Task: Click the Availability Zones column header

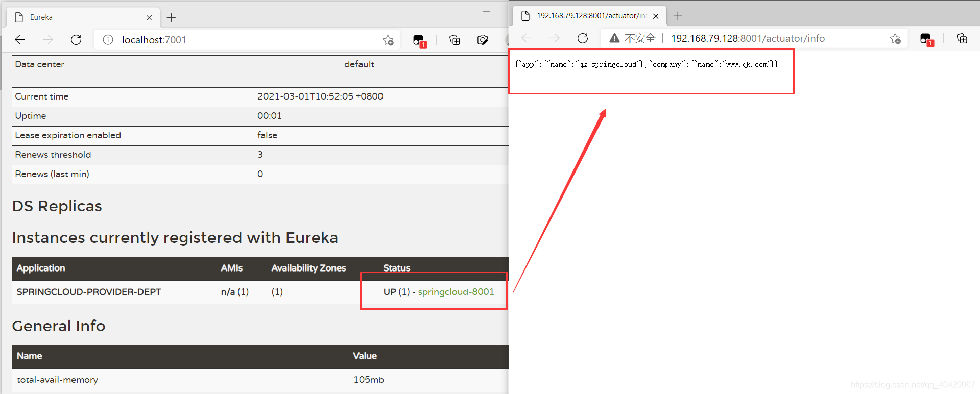Action: click(308, 268)
